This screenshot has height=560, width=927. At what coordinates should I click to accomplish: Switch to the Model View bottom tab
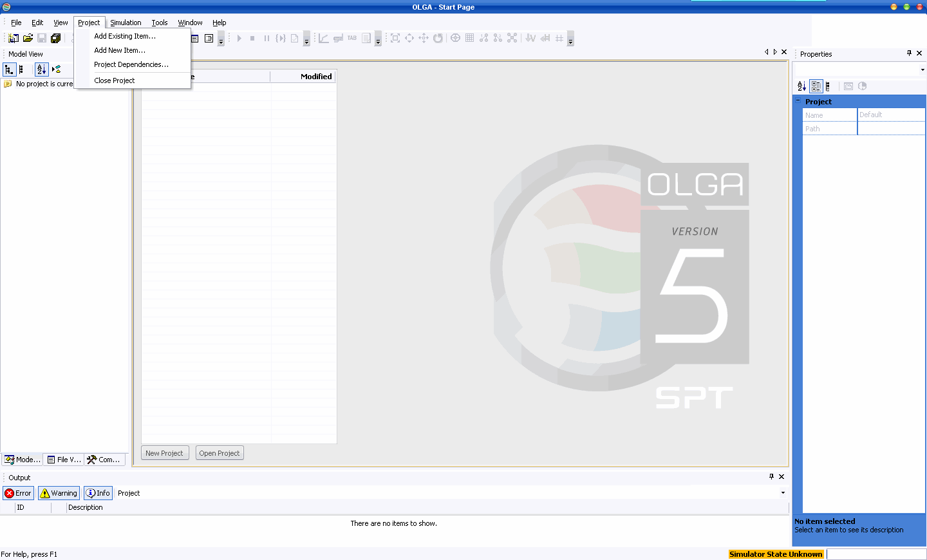click(x=23, y=460)
